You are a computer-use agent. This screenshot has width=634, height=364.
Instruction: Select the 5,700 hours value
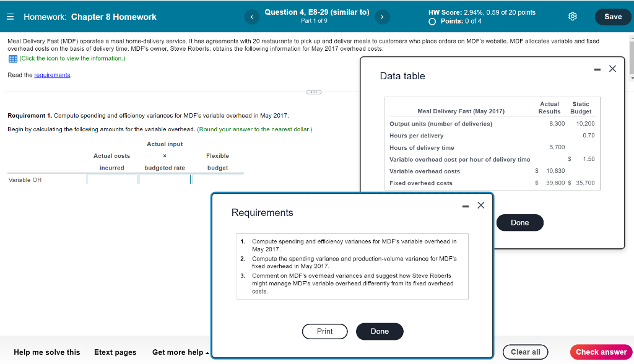pyautogui.click(x=557, y=147)
